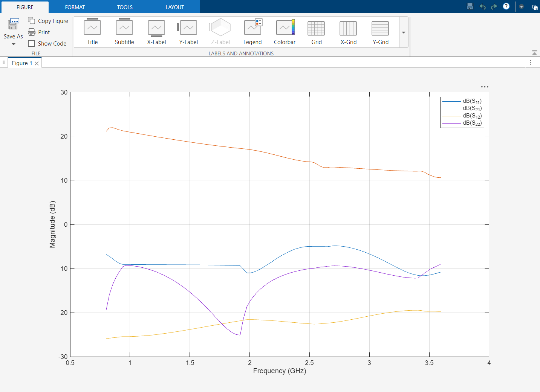The height and width of the screenshot is (392, 540).
Task: Open the TOOLS ribbon tab
Action: 125,7
